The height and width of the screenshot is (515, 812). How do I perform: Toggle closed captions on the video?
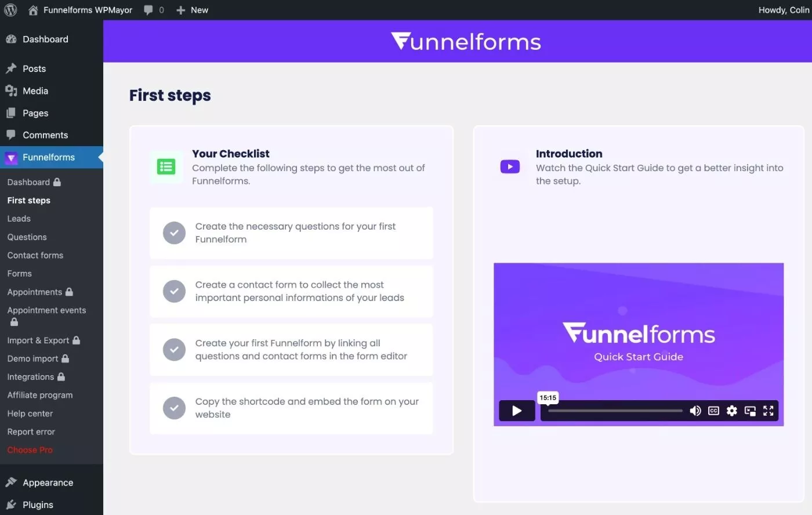point(713,411)
